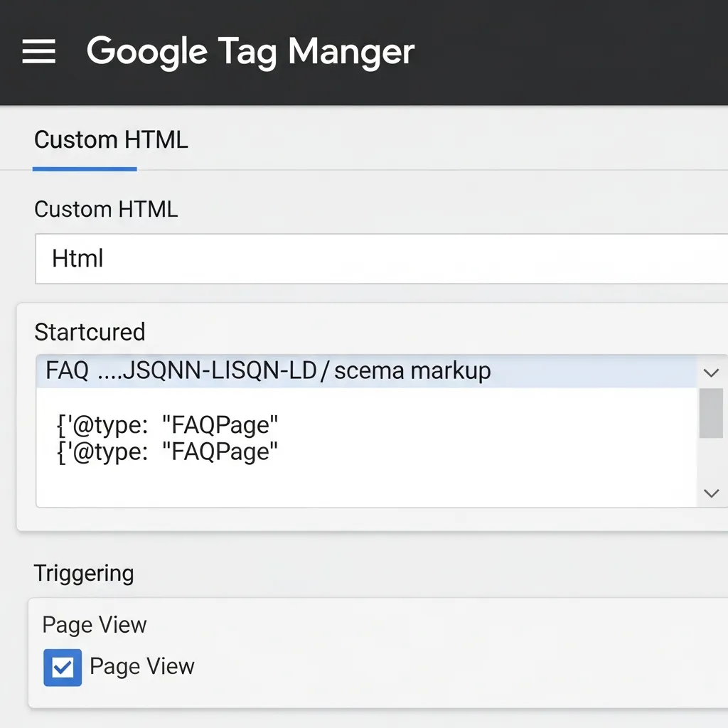This screenshot has width=728, height=728.
Task: Select the Page View trigger link
Action: [x=94, y=625]
